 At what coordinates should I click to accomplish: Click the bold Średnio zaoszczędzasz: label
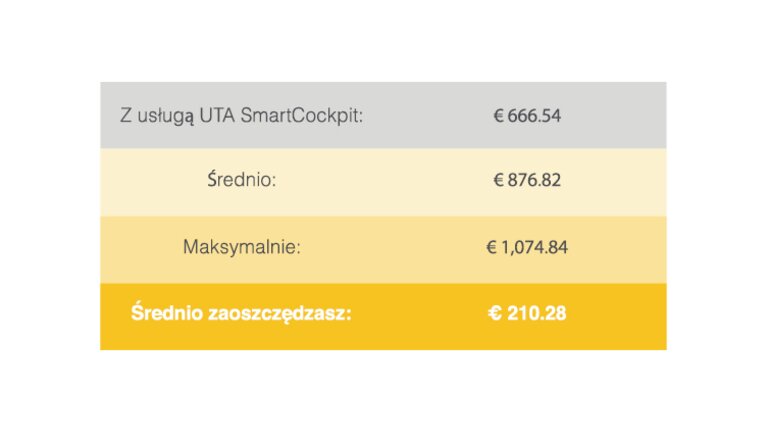click(x=241, y=313)
